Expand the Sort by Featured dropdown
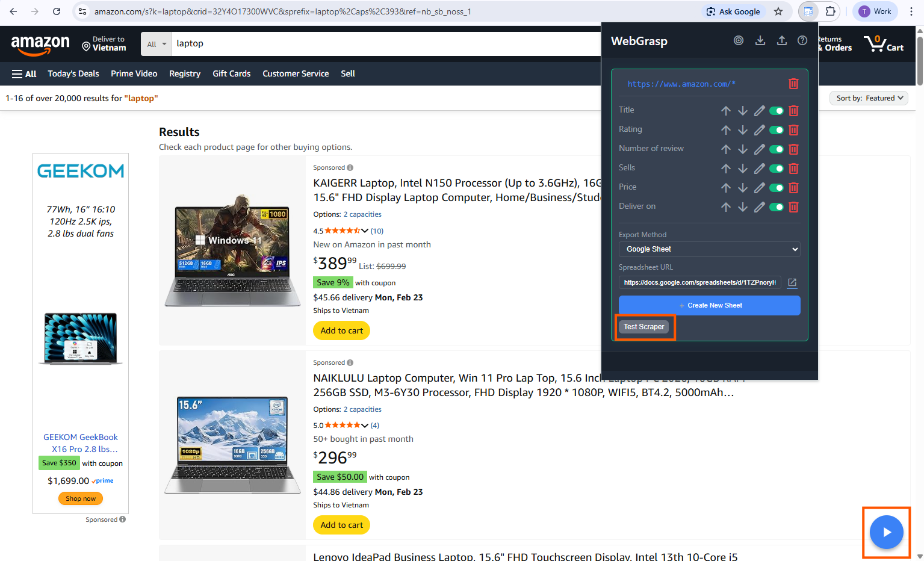The height and width of the screenshot is (561, 924). click(x=869, y=98)
